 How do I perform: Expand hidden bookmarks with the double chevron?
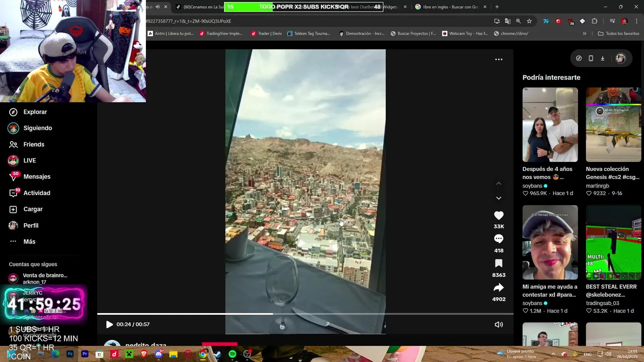tap(584, 34)
